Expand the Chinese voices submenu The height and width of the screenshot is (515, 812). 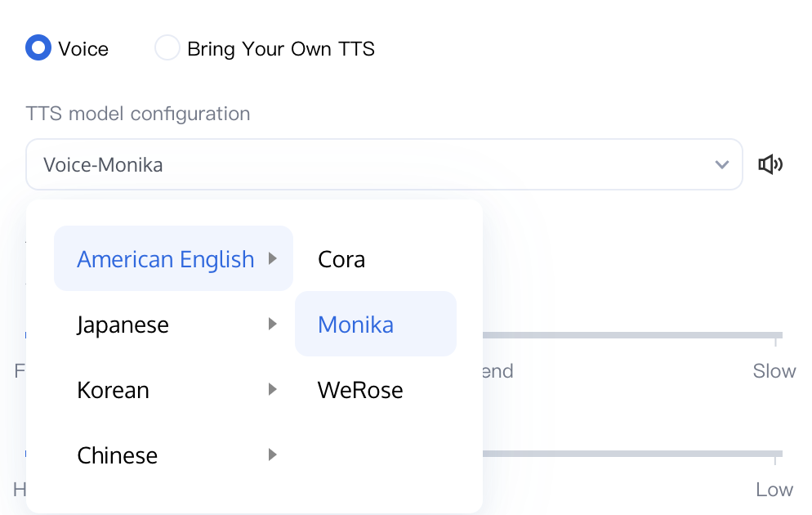tap(117, 455)
